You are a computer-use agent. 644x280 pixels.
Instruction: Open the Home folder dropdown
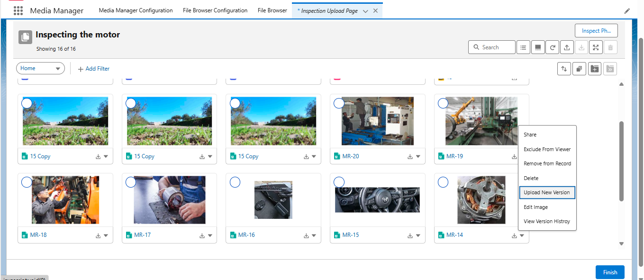point(41,68)
